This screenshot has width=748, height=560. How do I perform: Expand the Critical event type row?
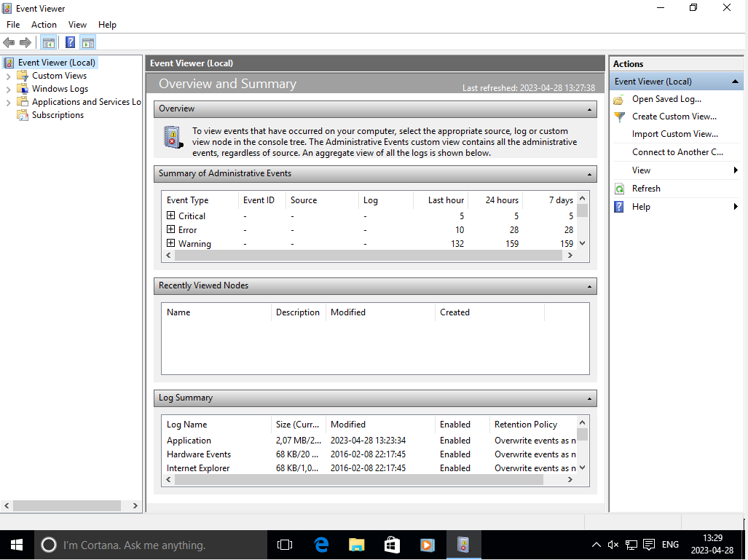point(171,216)
